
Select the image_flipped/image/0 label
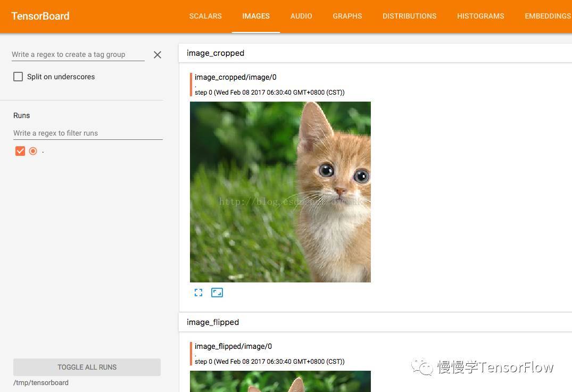coord(233,346)
